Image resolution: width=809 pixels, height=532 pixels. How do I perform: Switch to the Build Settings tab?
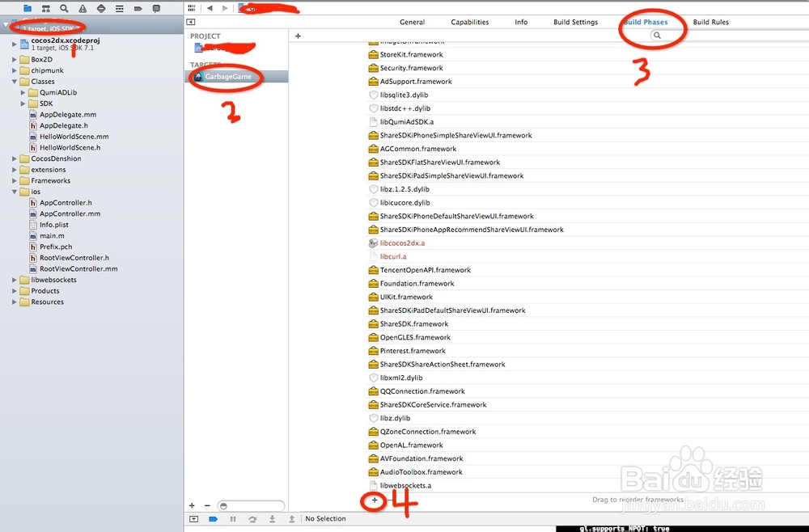coord(576,22)
